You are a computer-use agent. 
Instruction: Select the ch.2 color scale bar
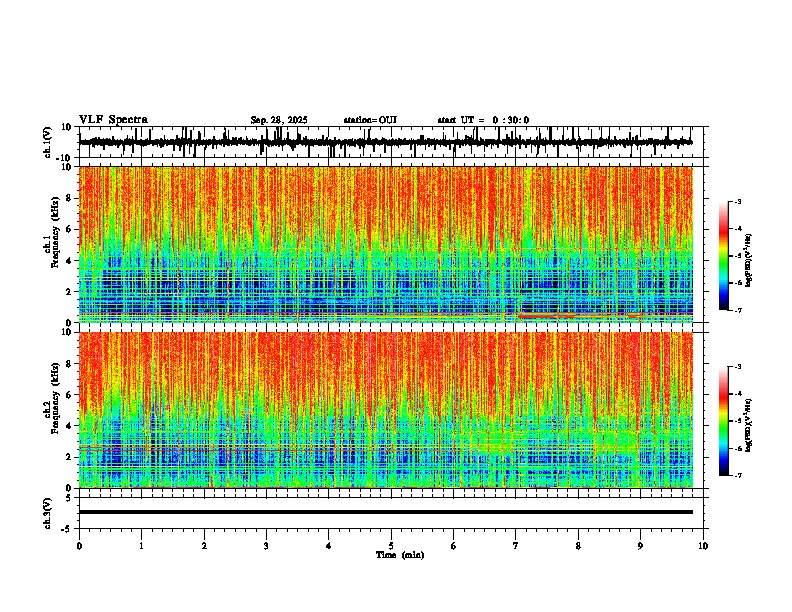[723, 421]
